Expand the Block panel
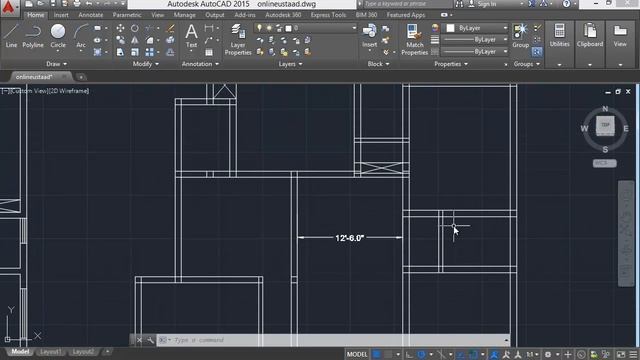640x360 pixels. pos(378,64)
